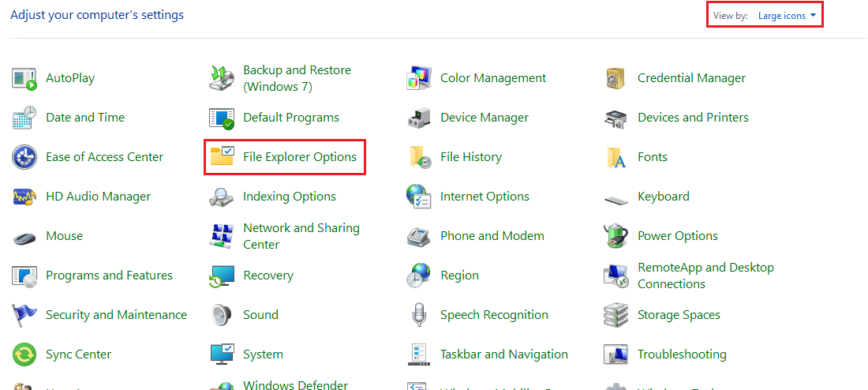Click the File Explorer Options folder icon
The width and height of the screenshot is (868, 390).
point(223,157)
